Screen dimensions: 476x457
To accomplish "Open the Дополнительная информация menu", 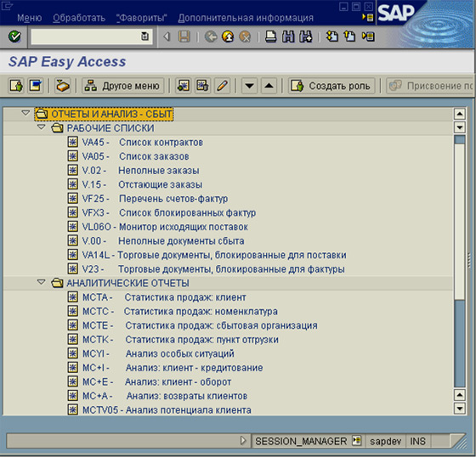I will click(246, 18).
